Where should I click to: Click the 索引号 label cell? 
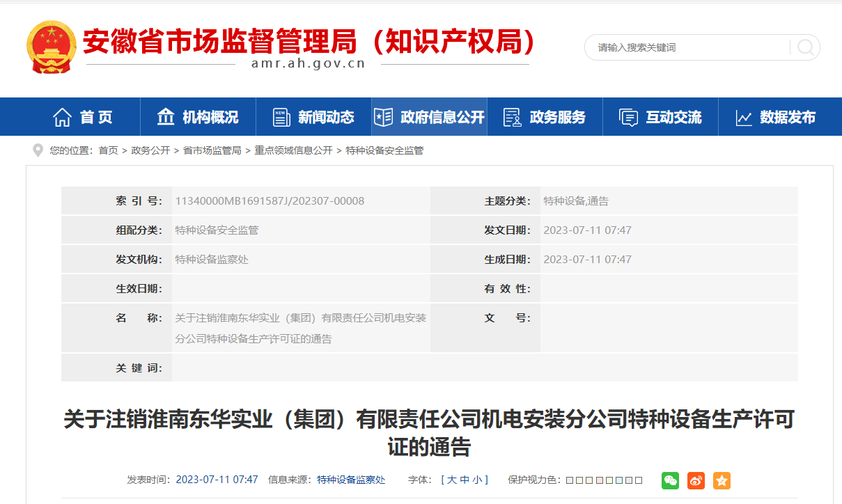(x=116, y=201)
